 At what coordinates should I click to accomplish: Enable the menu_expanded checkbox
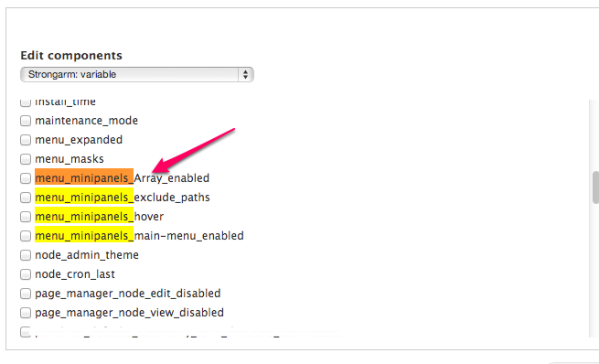(26, 140)
